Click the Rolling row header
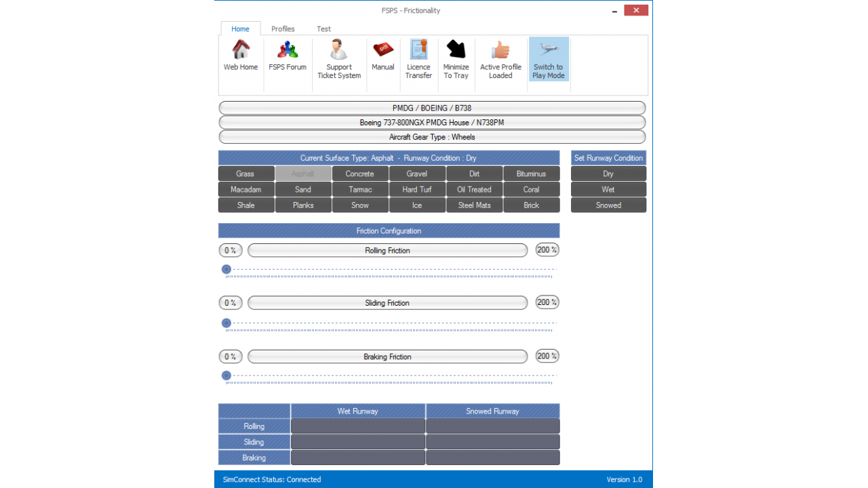868x488 pixels. [x=254, y=426]
